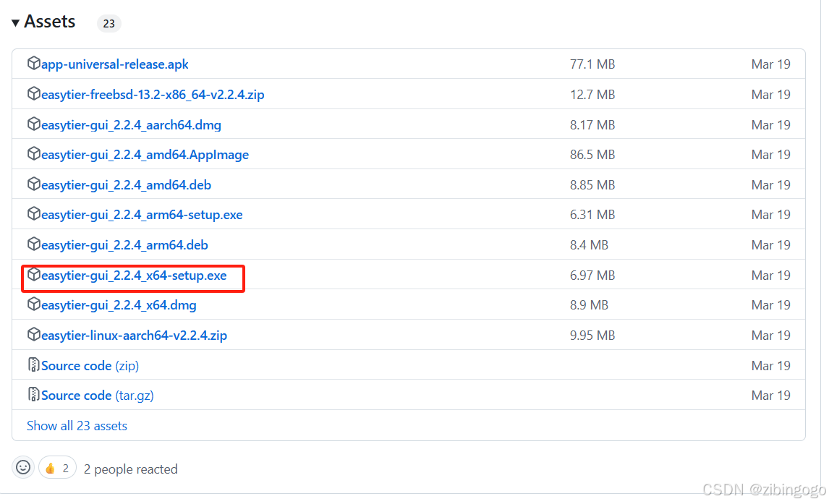829x504 pixels.
Task: Click the 8.9 MB file size
Action: click(589, 305)
